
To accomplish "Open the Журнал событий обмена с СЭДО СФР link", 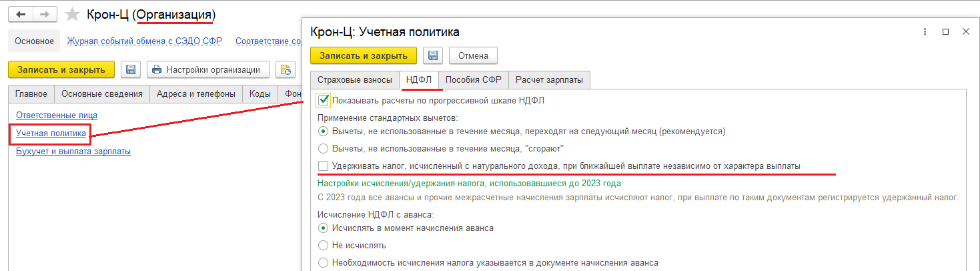I will point(145,41).
